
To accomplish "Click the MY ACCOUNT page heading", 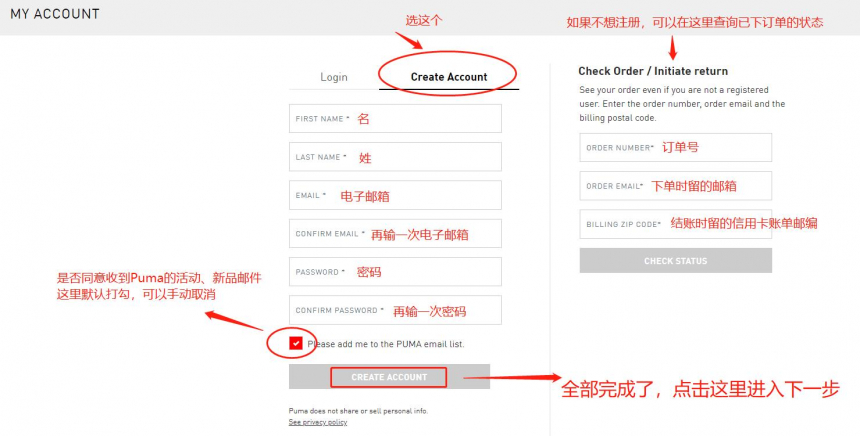I will click(x=55, y=14).
